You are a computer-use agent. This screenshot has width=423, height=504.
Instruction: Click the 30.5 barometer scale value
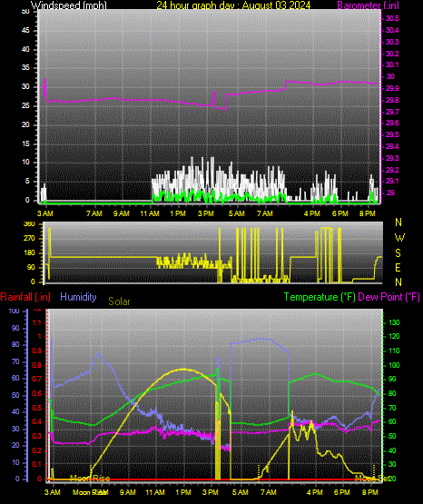coord(392,18)
